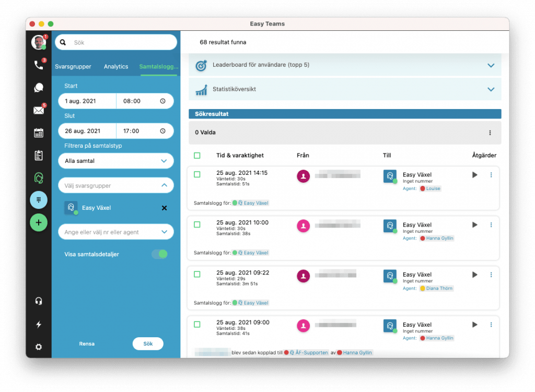This screenshot has width=535, height=392.
Task: Open the clock picker for start time 08:00
Action: (x=163, y=101)
